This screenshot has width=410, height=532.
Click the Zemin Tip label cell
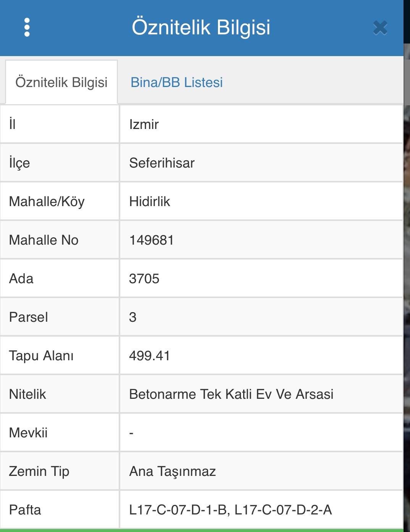pyautogui.click(x=60, y=471)
